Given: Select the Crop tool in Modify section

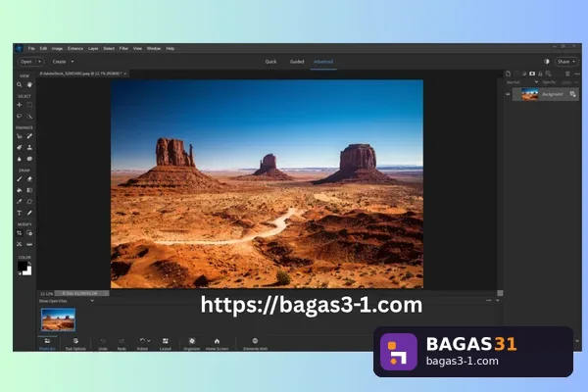Looking at the screenshot, I should pyautogui.click(x=20, y=233).
